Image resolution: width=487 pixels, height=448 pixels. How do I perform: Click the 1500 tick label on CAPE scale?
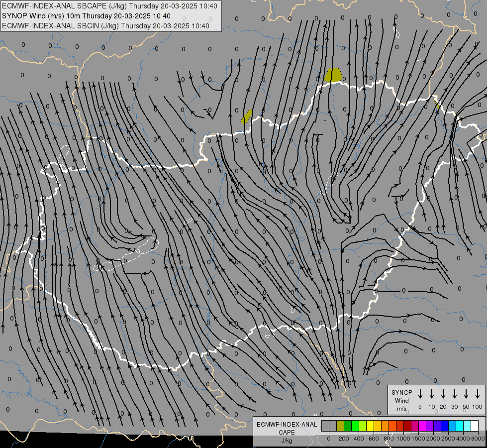418,439
